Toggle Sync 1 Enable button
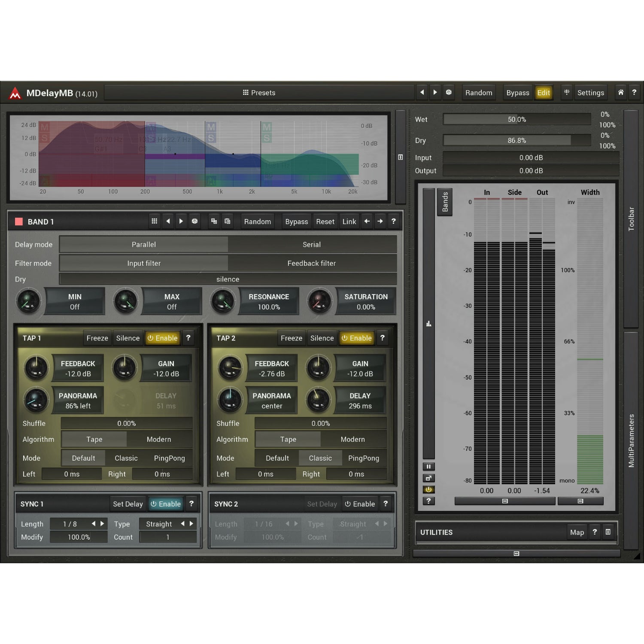Viewport: 644px width, 644px height. point(166,504)
